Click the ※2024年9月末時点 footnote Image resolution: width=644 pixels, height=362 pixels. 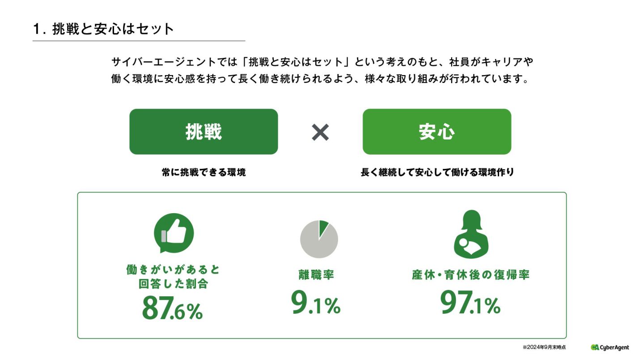coord(544,347)
